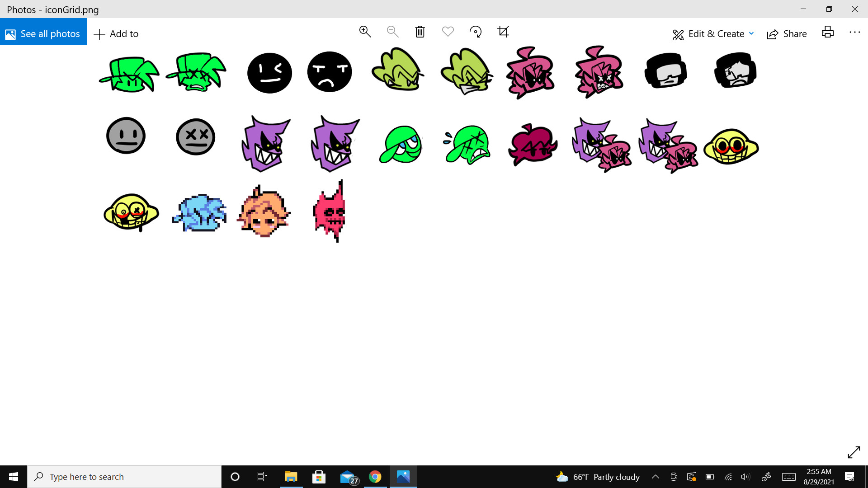Enter fullscreen with diagonal arrows icon
The image size is (868, 488).
pos(854,452)
